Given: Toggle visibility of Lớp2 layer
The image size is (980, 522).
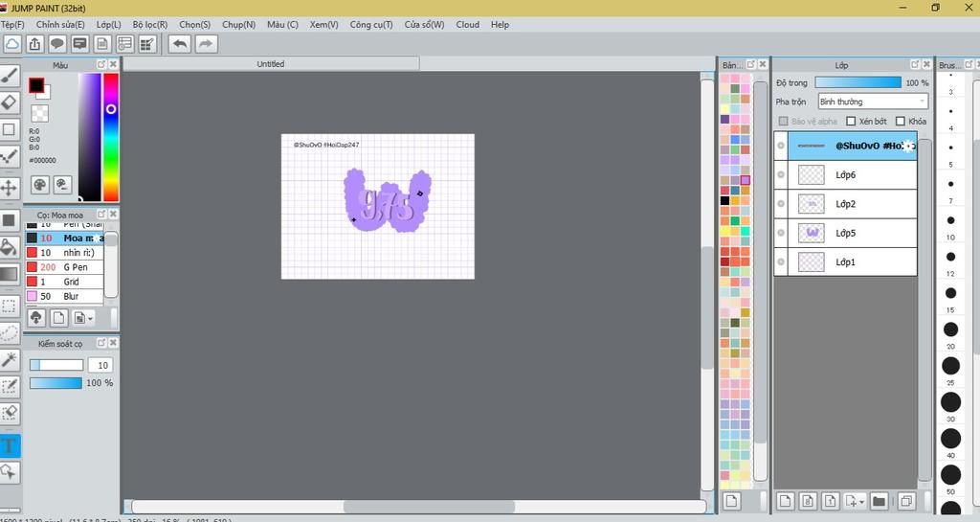Looking at the screenshot, I should 781,204.
